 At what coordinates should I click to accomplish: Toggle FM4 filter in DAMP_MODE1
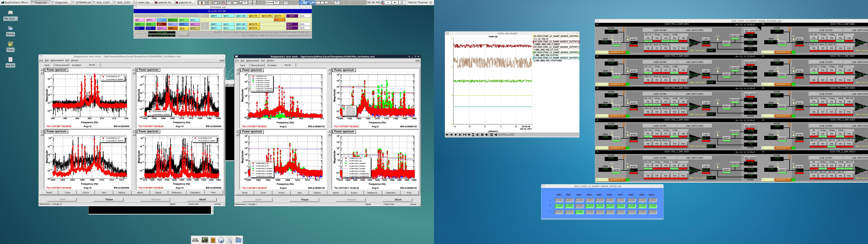tap(675, 38)
